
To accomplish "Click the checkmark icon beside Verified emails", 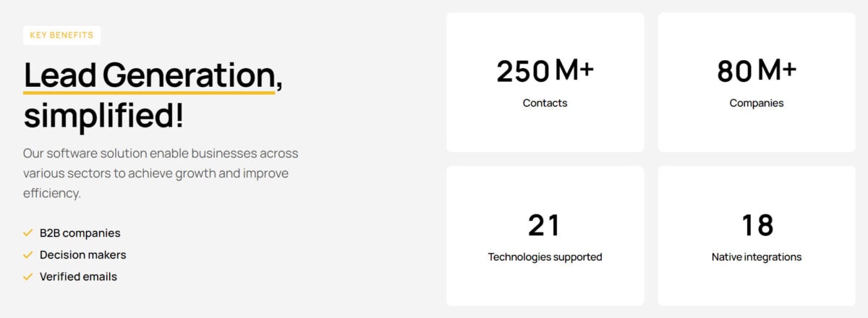I will tap(28, 277).
